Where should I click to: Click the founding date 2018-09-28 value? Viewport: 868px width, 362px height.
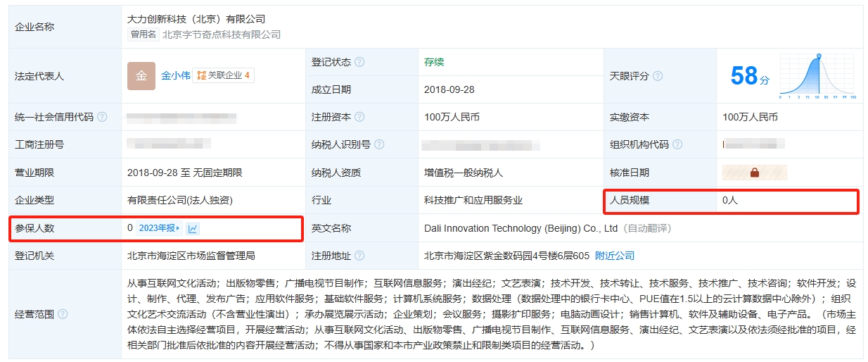pyautogui.click(x=449, y=89)
